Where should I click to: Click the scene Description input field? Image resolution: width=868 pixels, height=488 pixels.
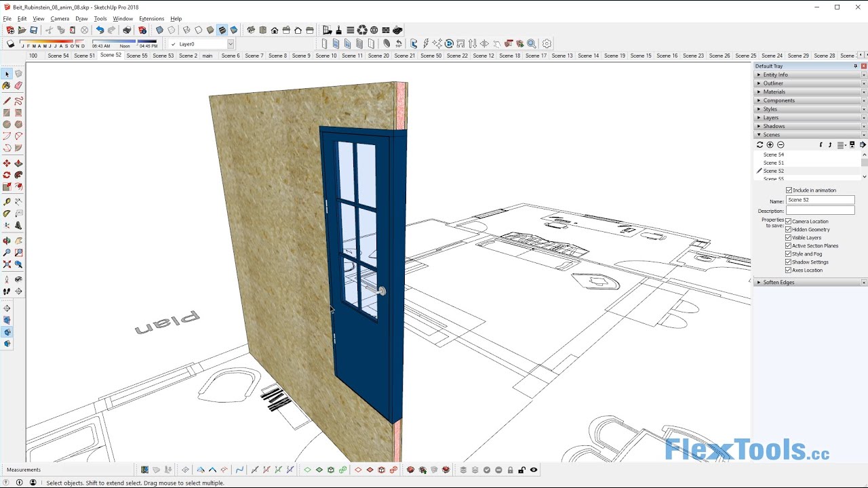click(x=820, y=211)
